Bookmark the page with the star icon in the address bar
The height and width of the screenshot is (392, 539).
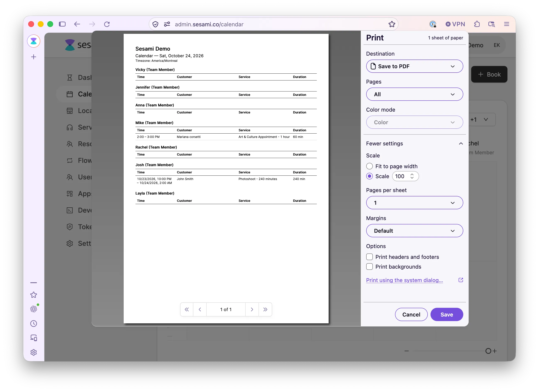[x=392, y=24]
